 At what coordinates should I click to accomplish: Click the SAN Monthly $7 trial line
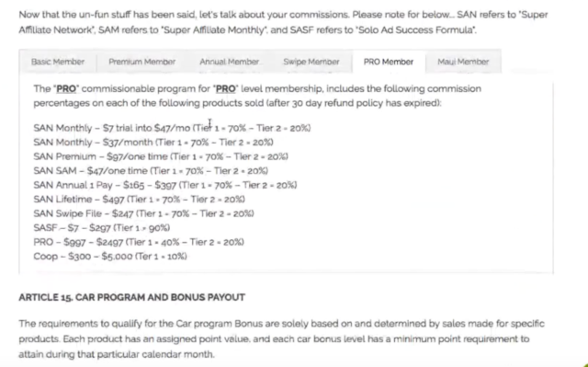pos(172,128)
